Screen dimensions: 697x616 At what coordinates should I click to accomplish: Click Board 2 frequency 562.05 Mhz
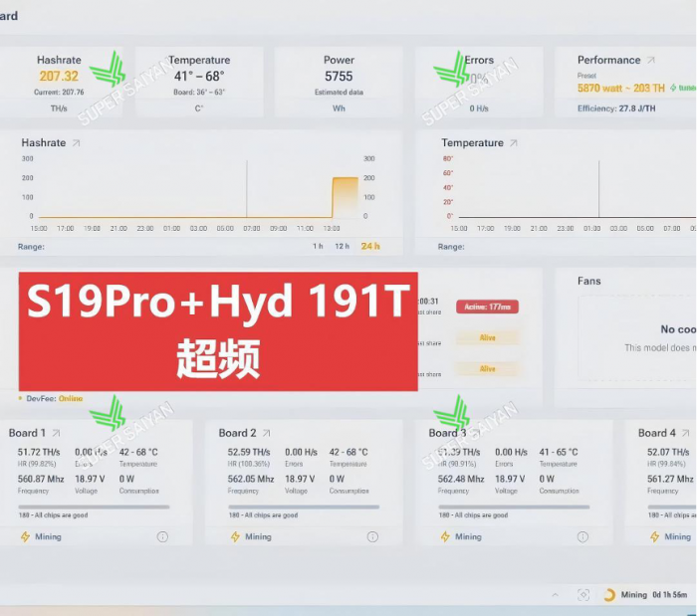[x=251, y=479]
